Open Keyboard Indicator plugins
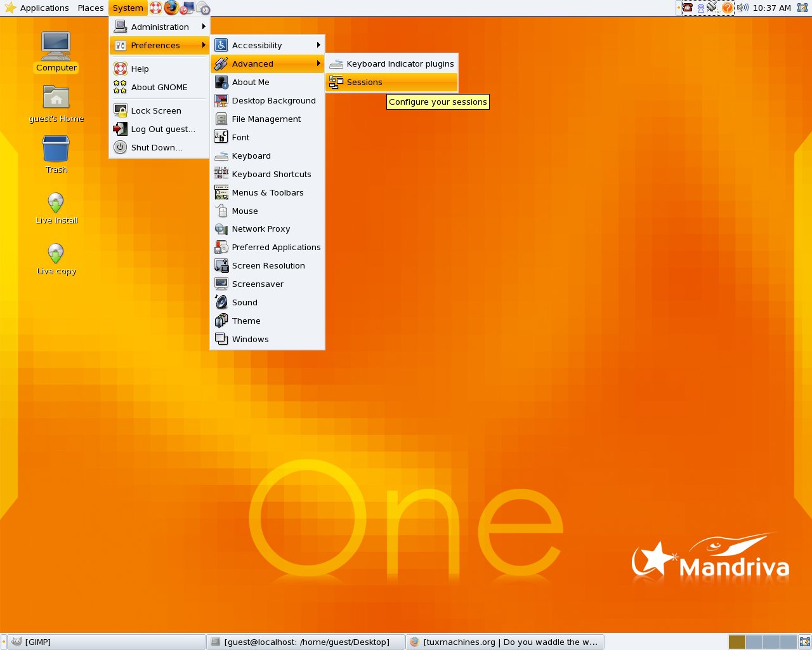The width and height of the screenshot is (812, 650). (x=391, y=64)
